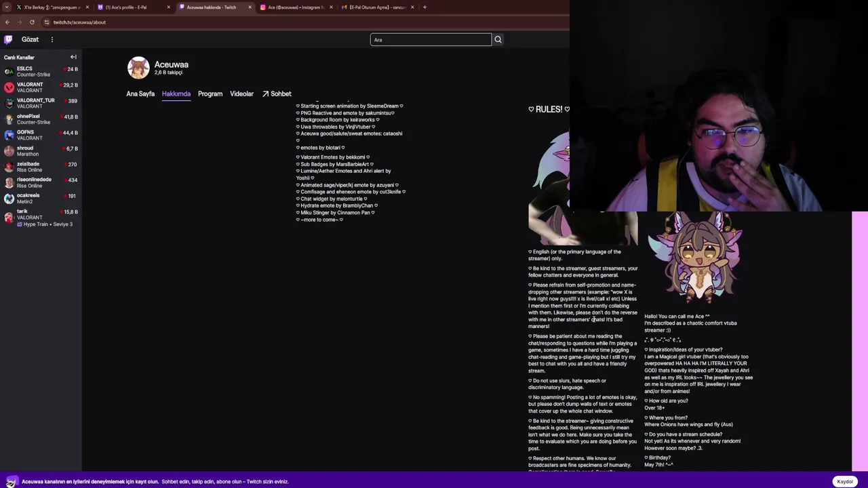Switch to E-Pal Oturum Açma Gmail tab
Image resolution: width=868 pixels, height=488 pixels.
click(377, 7)
